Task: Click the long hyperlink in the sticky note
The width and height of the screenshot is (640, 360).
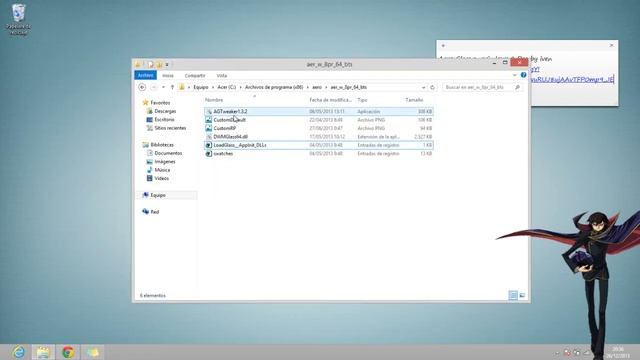Action: [x=572, y=80]
